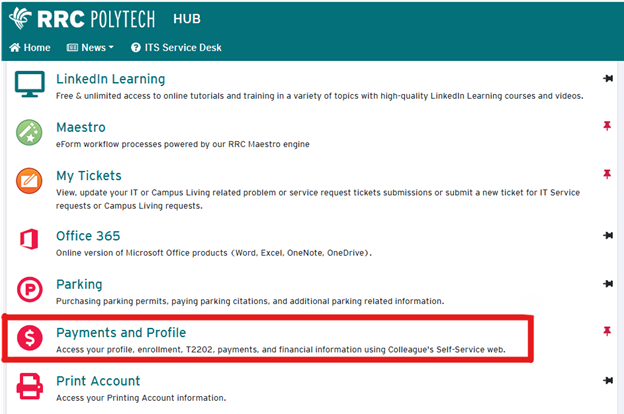
Task: Toggle the pin for LinkedIn Learning
Action: [607, 79]
